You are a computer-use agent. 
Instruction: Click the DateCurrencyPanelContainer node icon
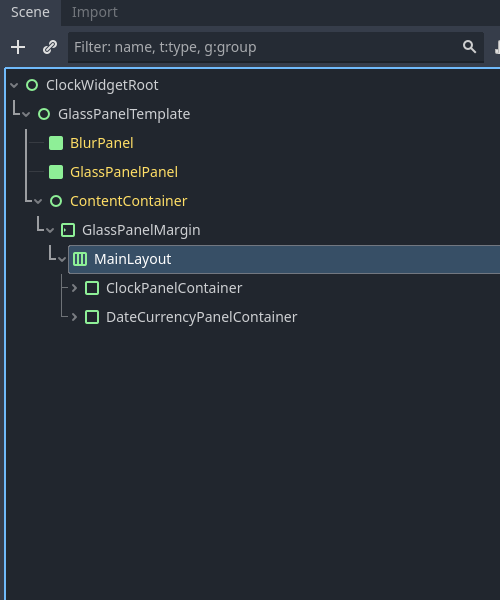pos(92,317)
